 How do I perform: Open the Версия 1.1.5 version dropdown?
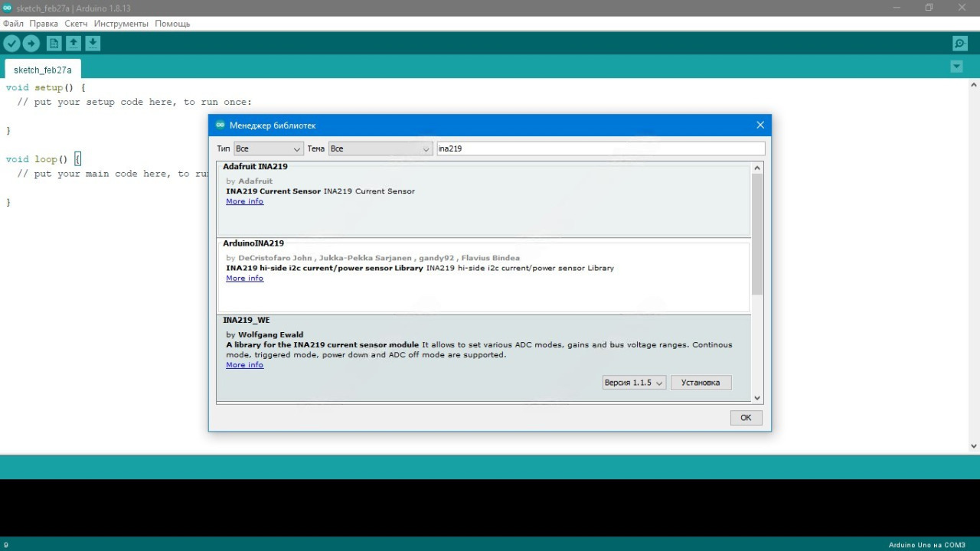point(634,383)
